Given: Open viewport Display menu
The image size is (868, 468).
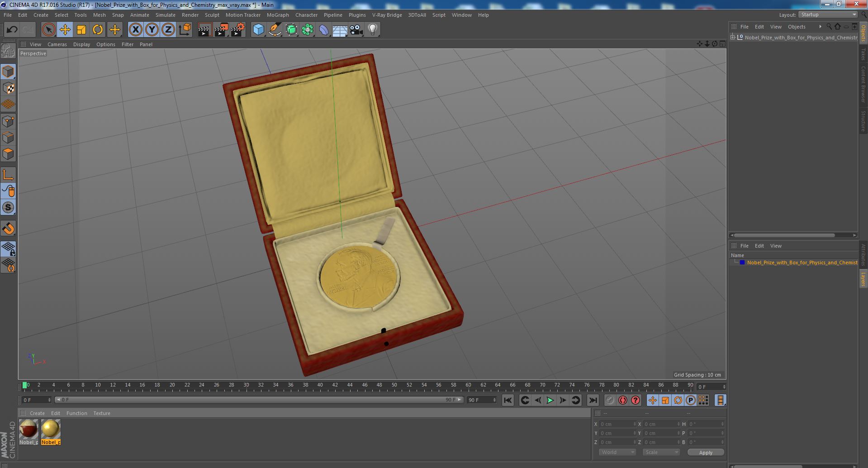Looking at the screenshot, I should click(81, 44).
